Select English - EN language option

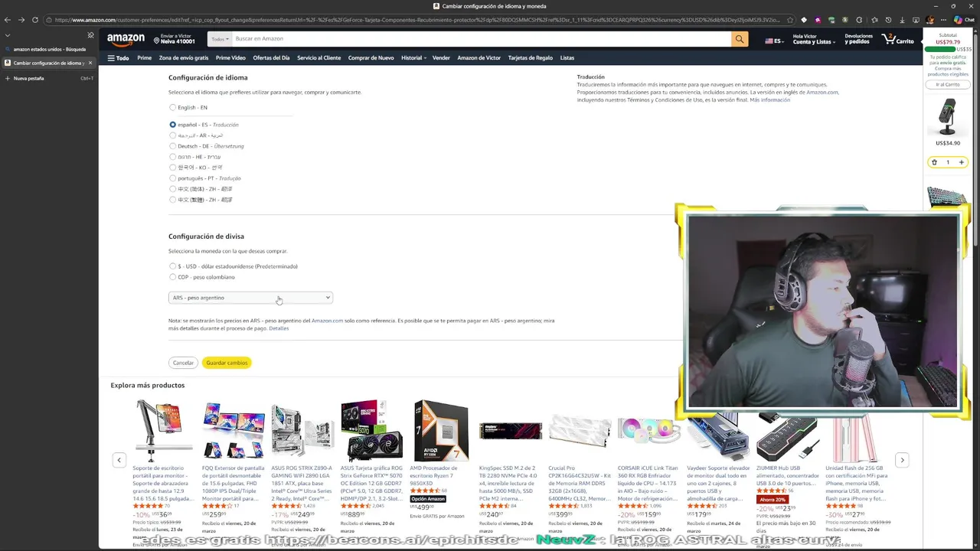(x=173, y=108)
